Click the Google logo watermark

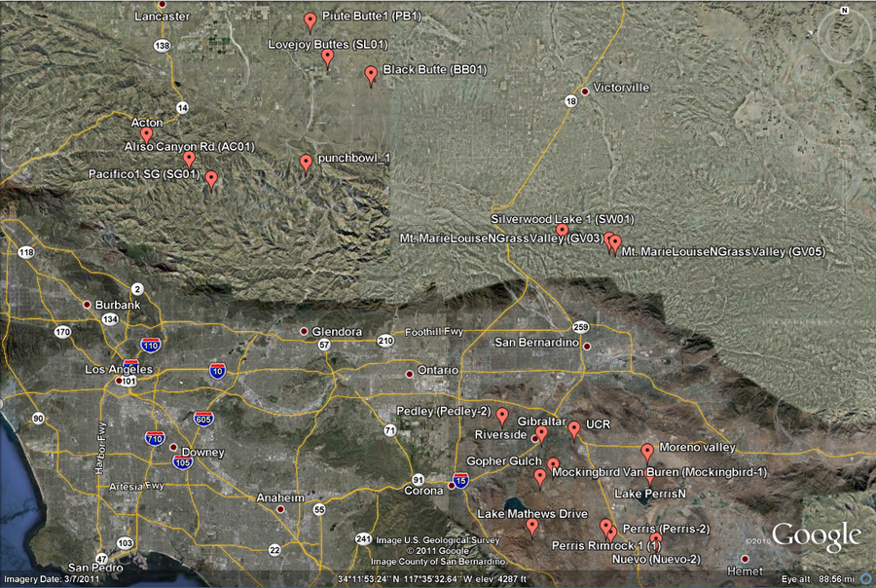pos(817,536)
